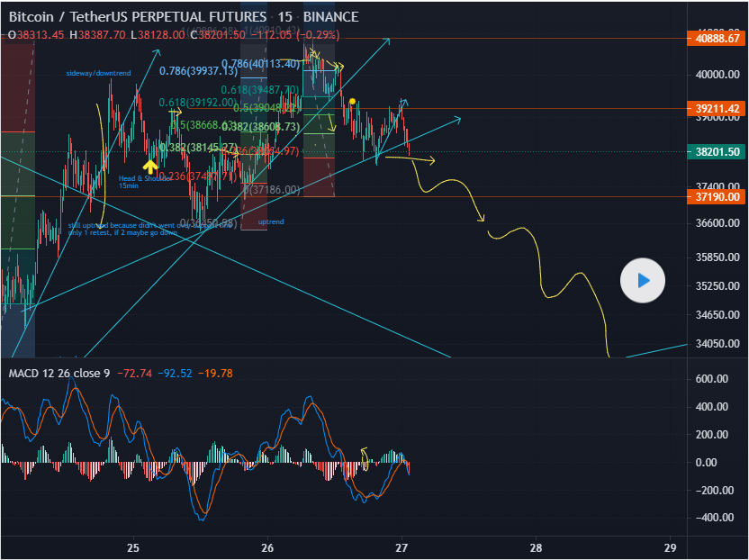Image resolution: width=749 pixels, height=560 pixels.
Task: Select the sideway/downtrend text note
Action: tap(96, 73)
